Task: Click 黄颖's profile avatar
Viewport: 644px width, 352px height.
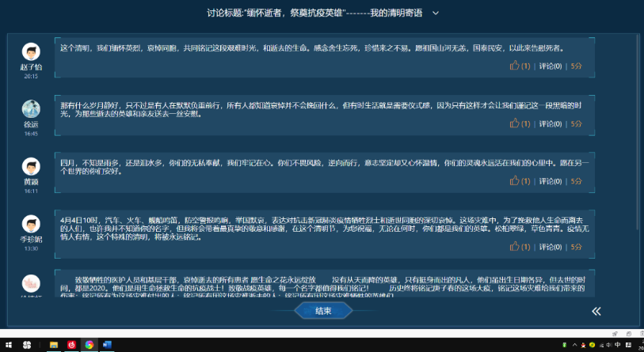Action: [x=31, y=166]
